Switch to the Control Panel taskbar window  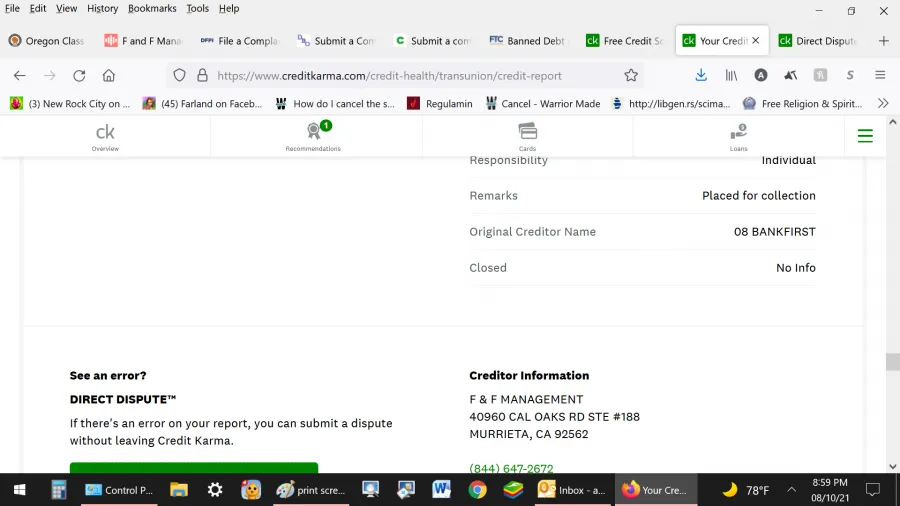pyautogui.click(x=119, y=490)
